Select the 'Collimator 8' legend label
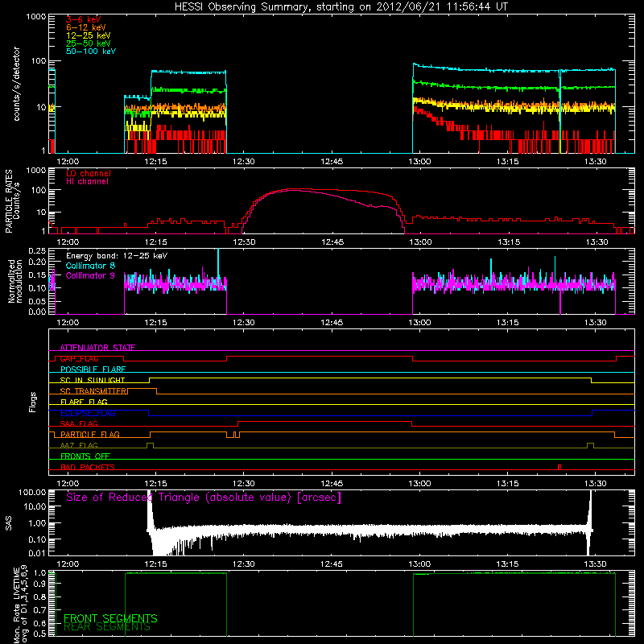This screenshot has width=644, height=644. (90, 266)
